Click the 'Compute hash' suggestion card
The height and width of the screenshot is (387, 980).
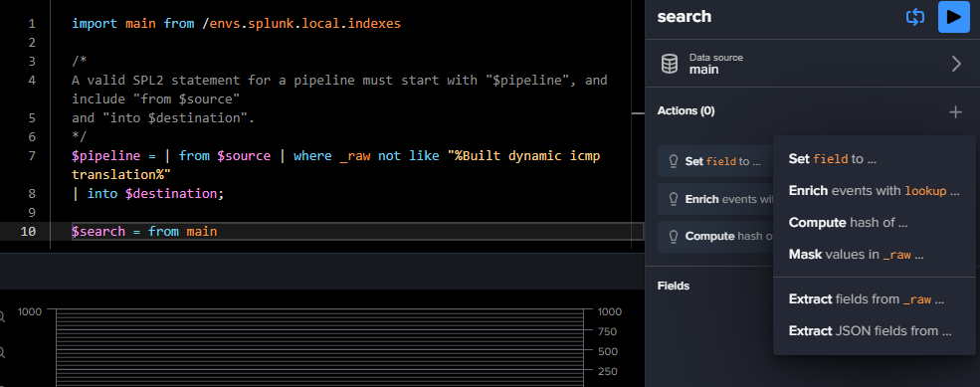tap(715, 237)
